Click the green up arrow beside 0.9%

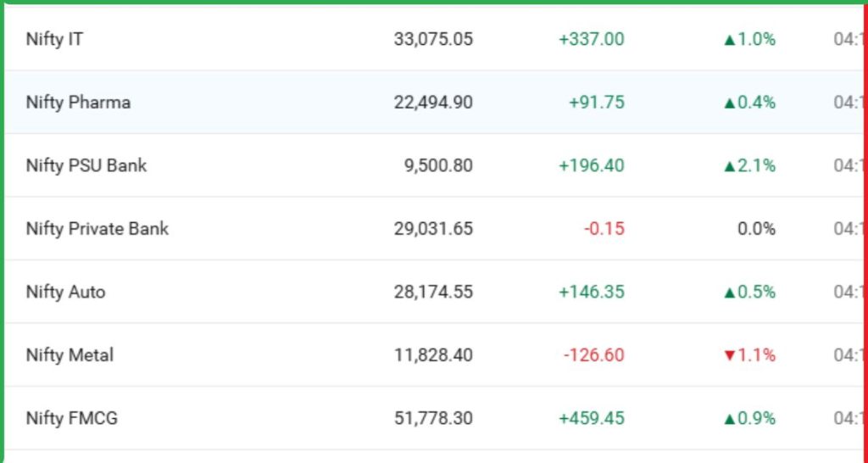click(x=729, y=419)
